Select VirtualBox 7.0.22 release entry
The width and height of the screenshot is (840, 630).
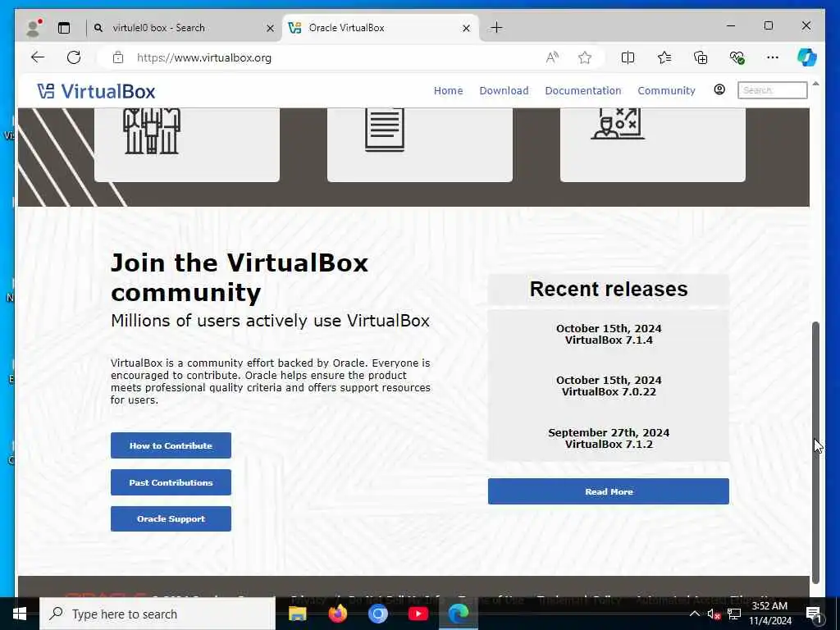click(609, 386)
